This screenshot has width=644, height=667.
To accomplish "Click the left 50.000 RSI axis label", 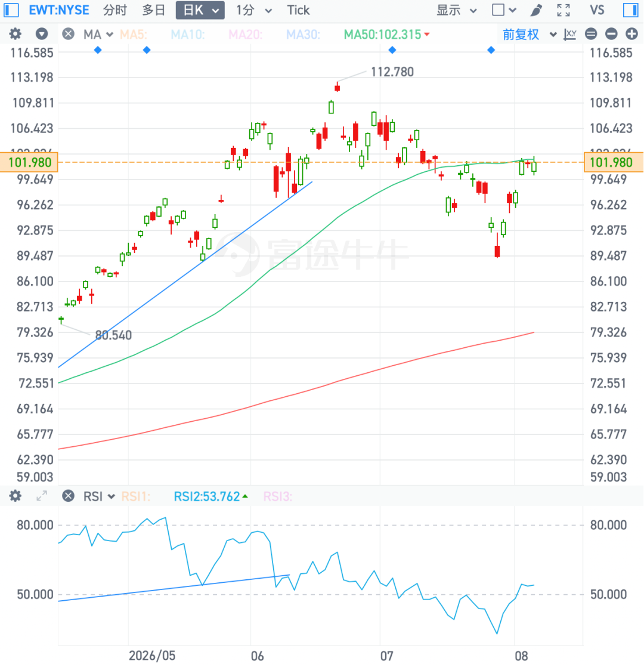I will pyautogui.click(x=35, y=594).
